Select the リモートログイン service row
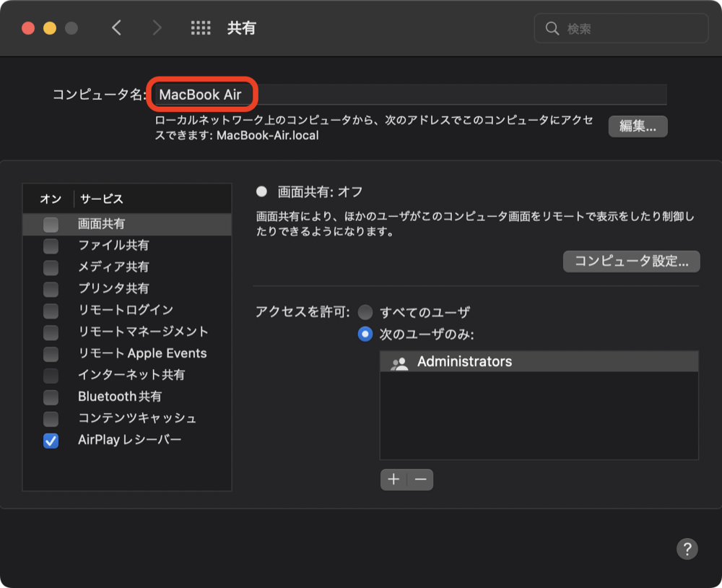The image size is (722, 588). [x=127, y=311]
